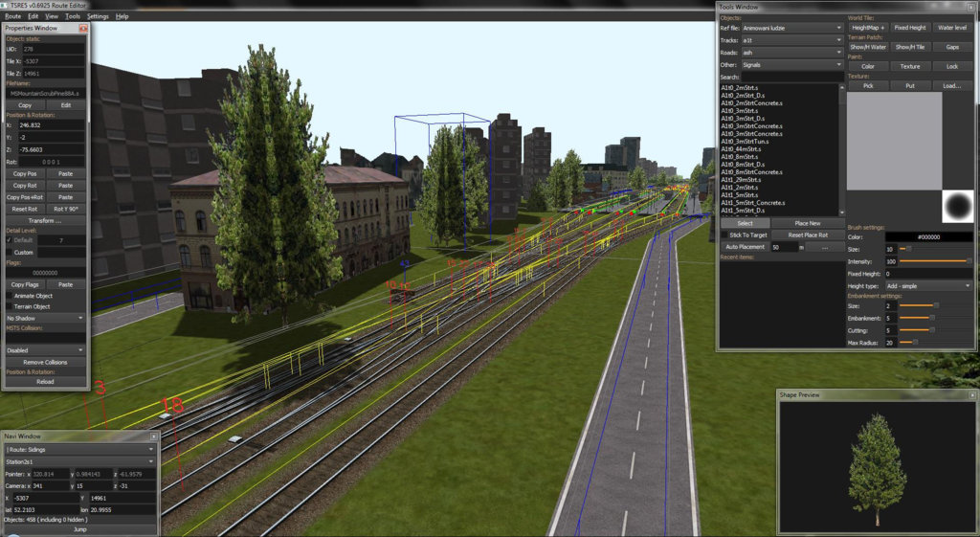The height and width of the screenshot is (537, 980).
Task: Toggle the Terrain Object checkbox
Action: point(10,305)
